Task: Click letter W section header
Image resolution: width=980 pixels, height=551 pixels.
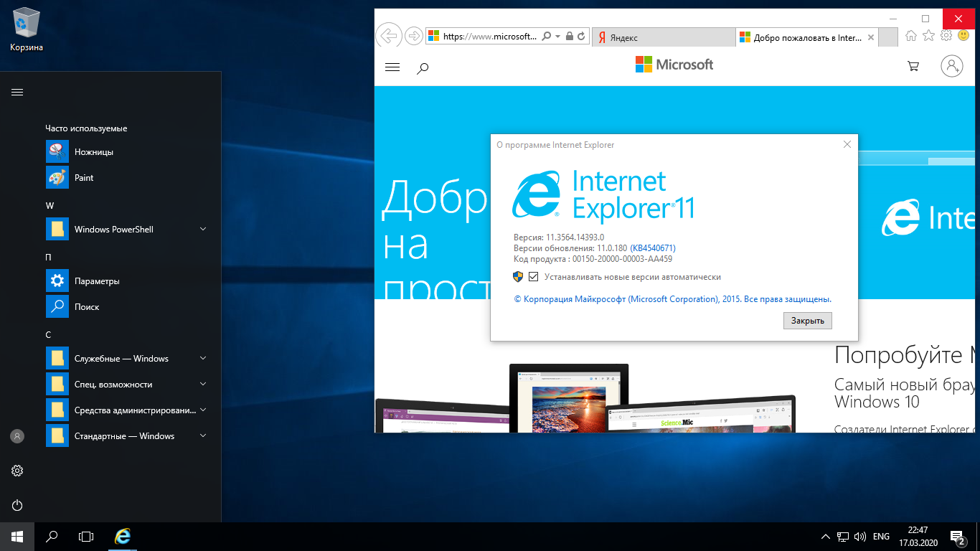Action: point(50,206)
